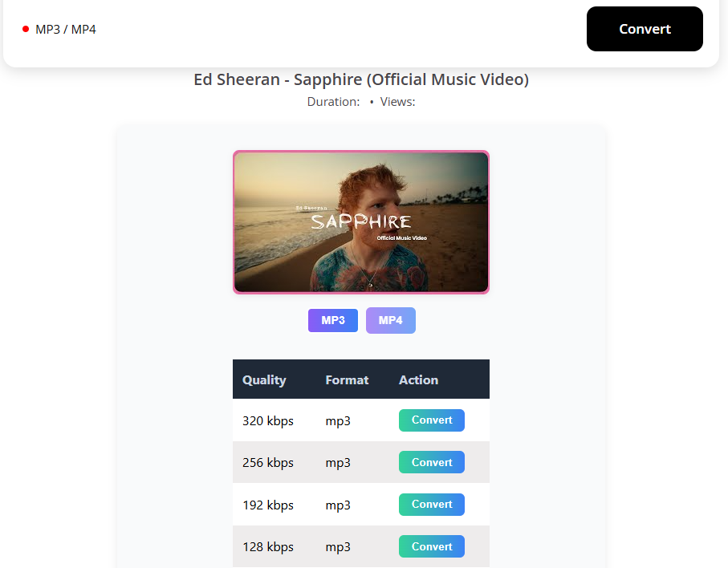Click the mp3 format cell in 128 kbps row
This screenshot has width=728, height=568.
pos(338,546)
